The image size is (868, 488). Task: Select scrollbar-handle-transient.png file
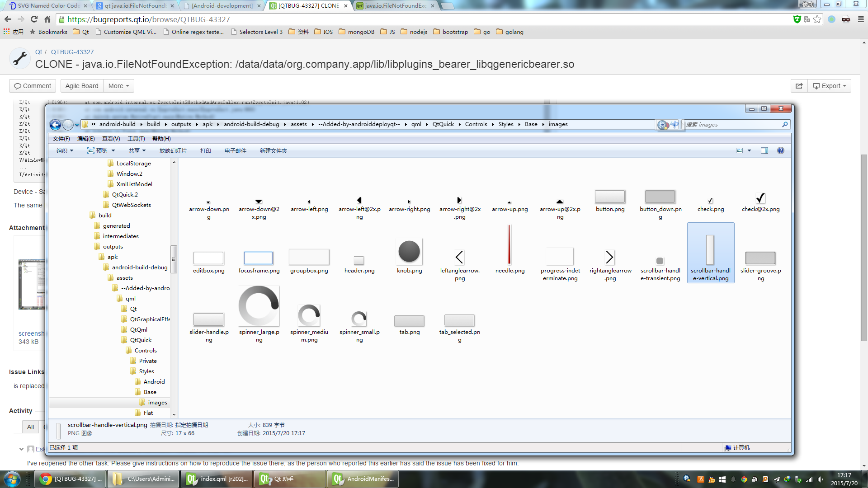(660, 269)
